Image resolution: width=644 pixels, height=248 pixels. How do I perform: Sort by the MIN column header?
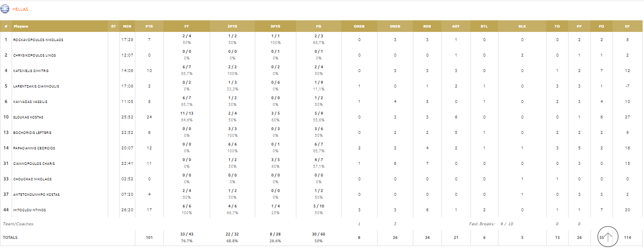pos(127,26)
